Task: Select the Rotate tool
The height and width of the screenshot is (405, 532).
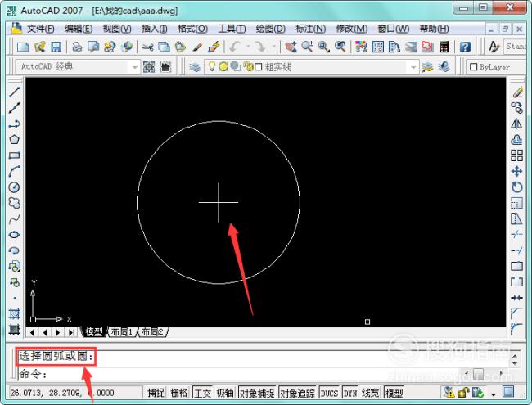Action: click(516, 187)
